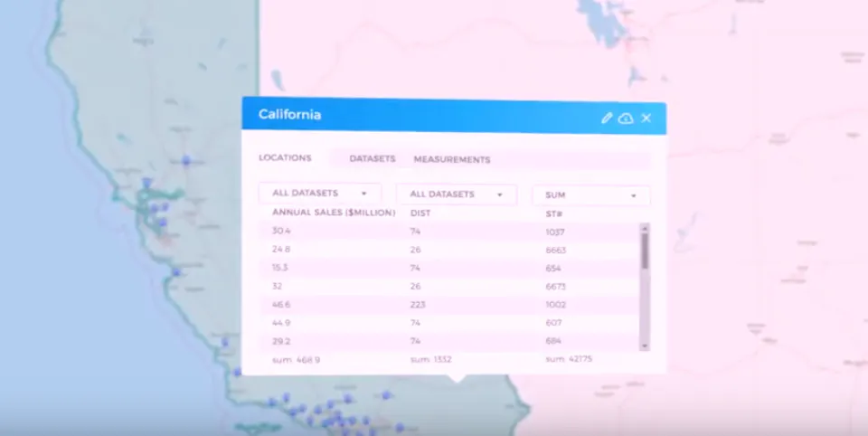Image resolution: width=868 pixels, height=436 pixels.
Task: Click the ST# column header
Action: 553,213
